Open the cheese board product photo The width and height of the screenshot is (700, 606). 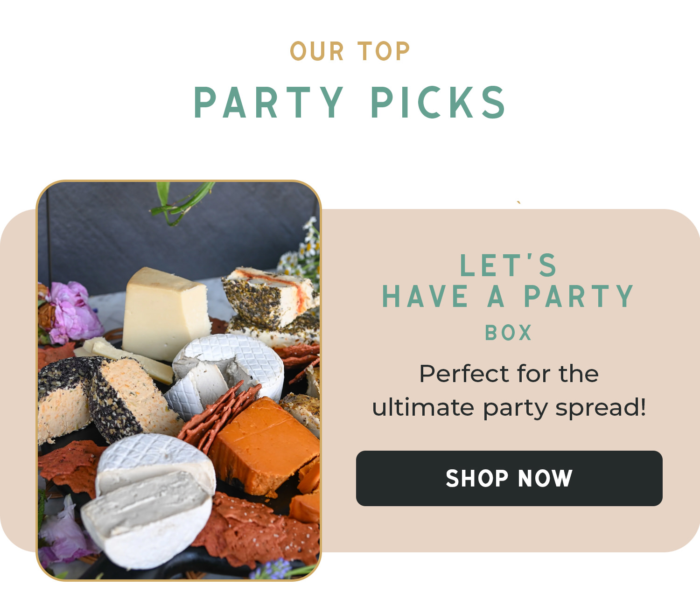[179, 381]
